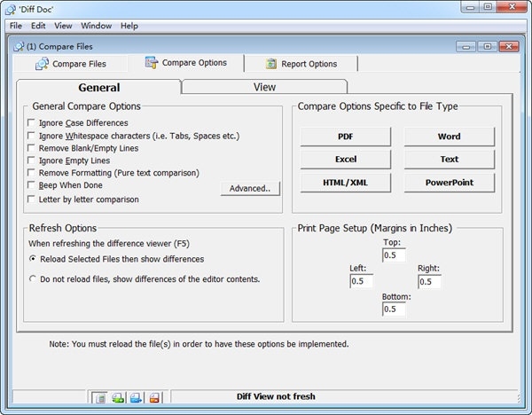Click the Compare Files window icon
The width and height of the screenshot is (532, 415).
19,46
